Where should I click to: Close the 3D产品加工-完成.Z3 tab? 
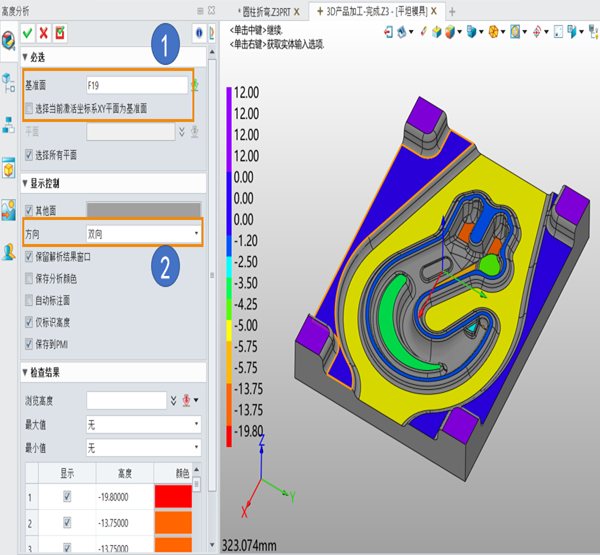(x=434, y=11)
